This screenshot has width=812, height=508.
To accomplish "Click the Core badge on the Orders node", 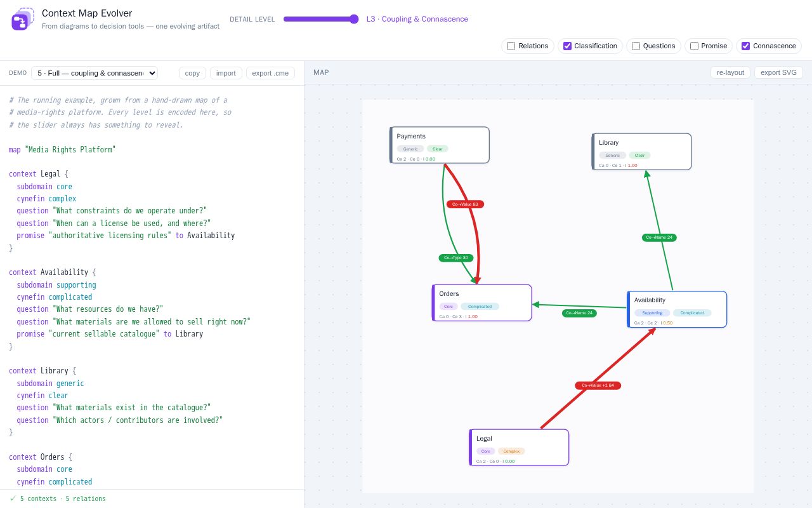I will (449, 307).
